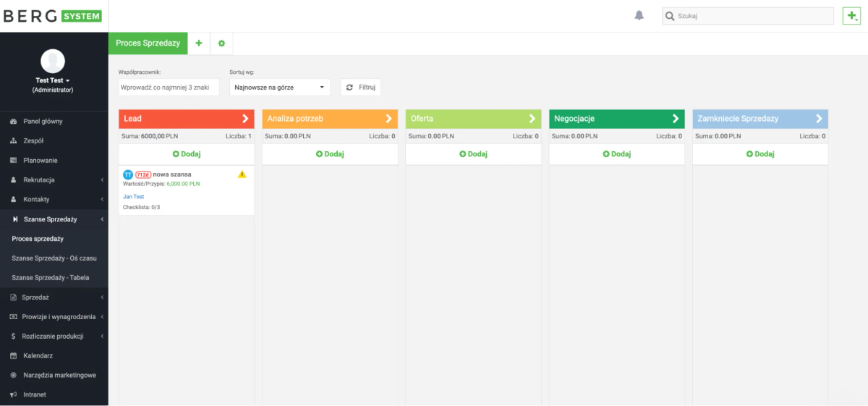868x406 pixels.
Task: Click the light green Oferta header
Action: pyautogui.click(x=474, y=119)
